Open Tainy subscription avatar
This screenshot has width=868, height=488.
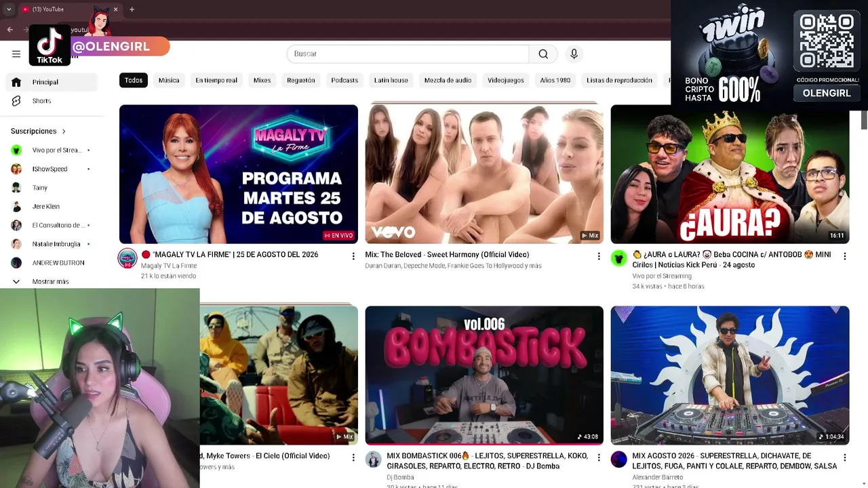tap(16, 188)
